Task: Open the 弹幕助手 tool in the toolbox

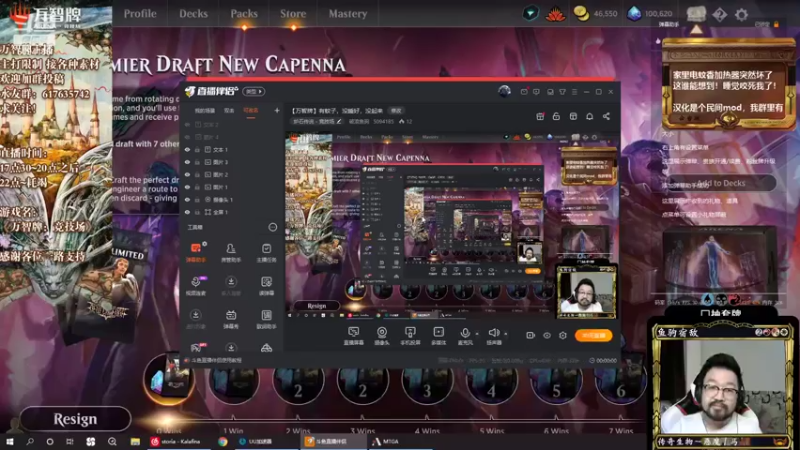Action: 195,252
